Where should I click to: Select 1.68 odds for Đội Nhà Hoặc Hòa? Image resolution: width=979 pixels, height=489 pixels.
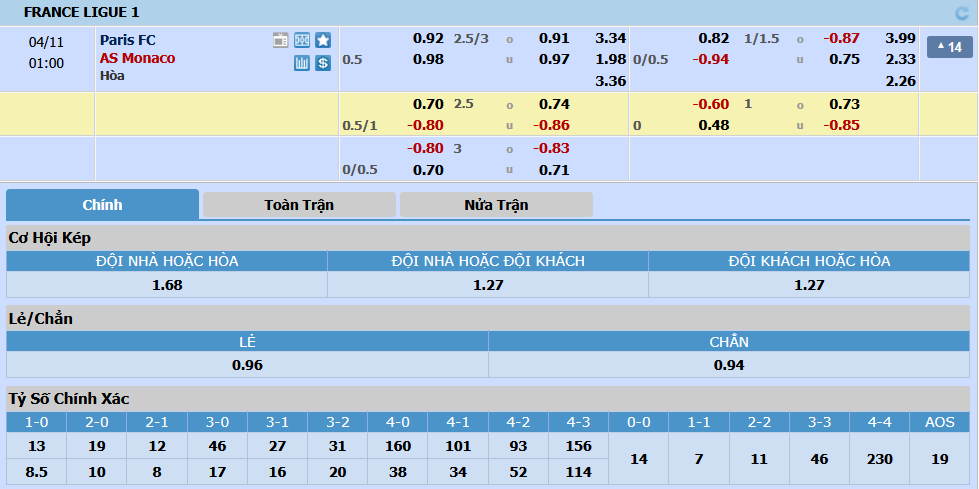(167, 285)
